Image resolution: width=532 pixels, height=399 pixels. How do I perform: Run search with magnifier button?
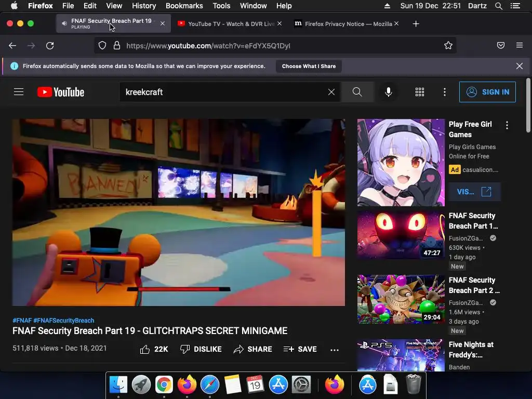point(357,92)
